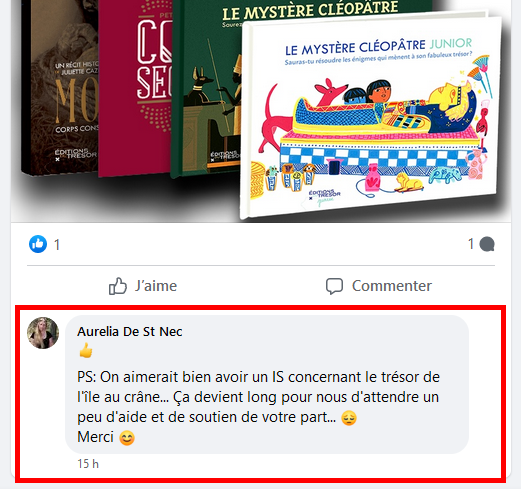Viewport: 521px width, 489px height.
Task: Open the 15 h comment timestamp
Action: [88, 464]
